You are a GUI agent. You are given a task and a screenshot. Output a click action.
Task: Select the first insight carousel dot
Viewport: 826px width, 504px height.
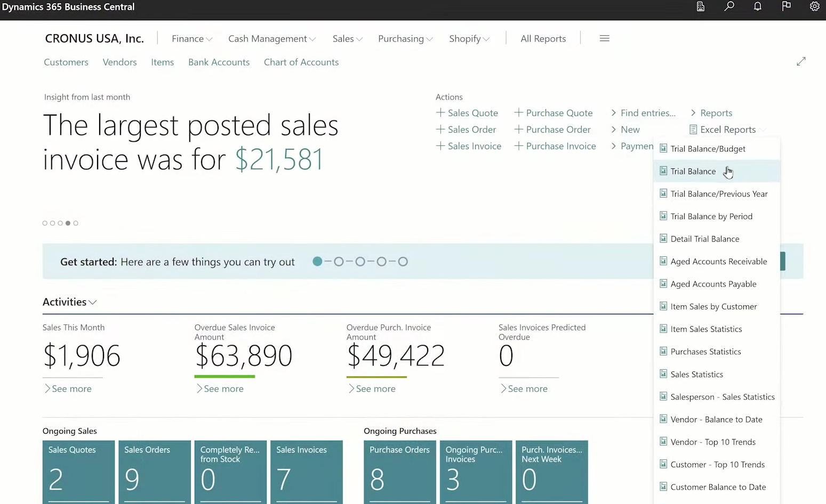click(x=45, y=223)
